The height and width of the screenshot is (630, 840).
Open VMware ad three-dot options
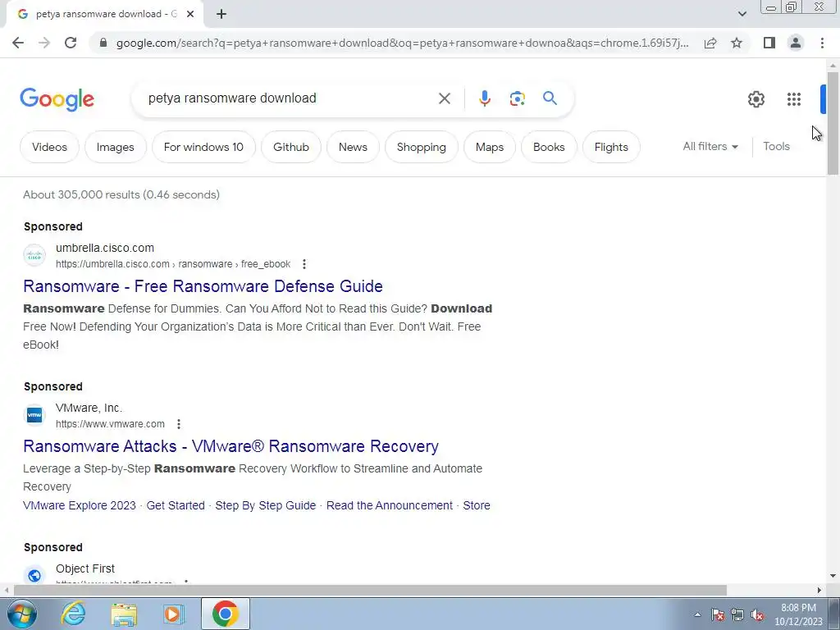pyautogui.click(x=178, y=424)
